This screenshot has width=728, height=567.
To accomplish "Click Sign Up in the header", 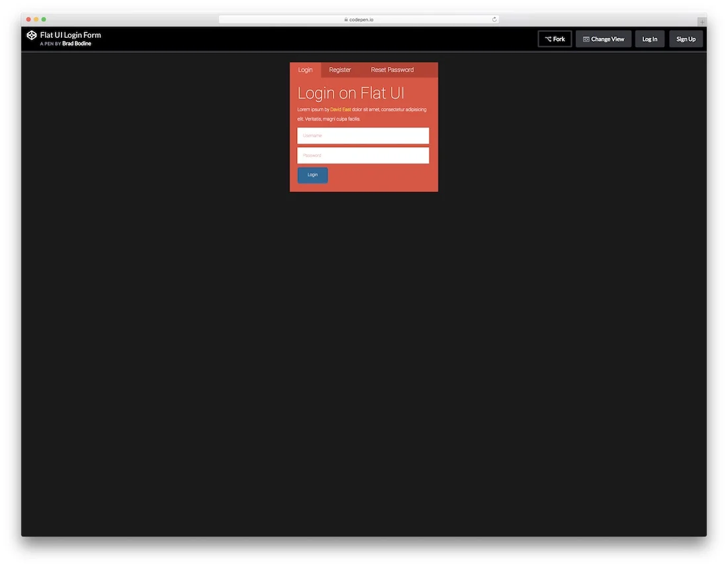I will click(686, 38).
